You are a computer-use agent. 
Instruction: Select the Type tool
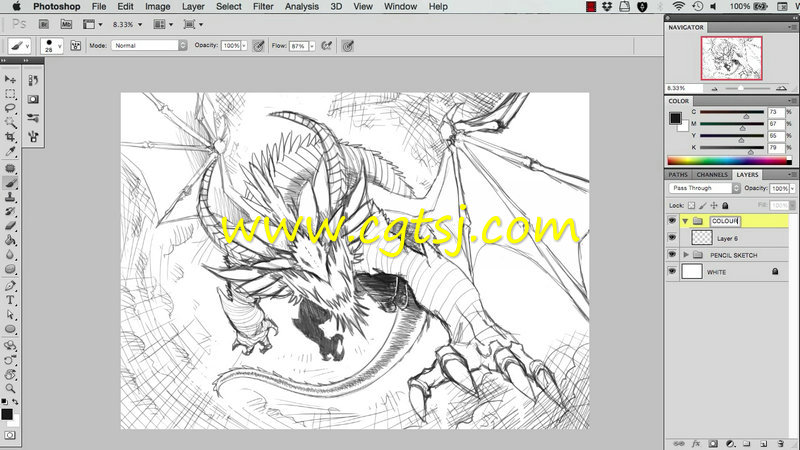[10, 300]
